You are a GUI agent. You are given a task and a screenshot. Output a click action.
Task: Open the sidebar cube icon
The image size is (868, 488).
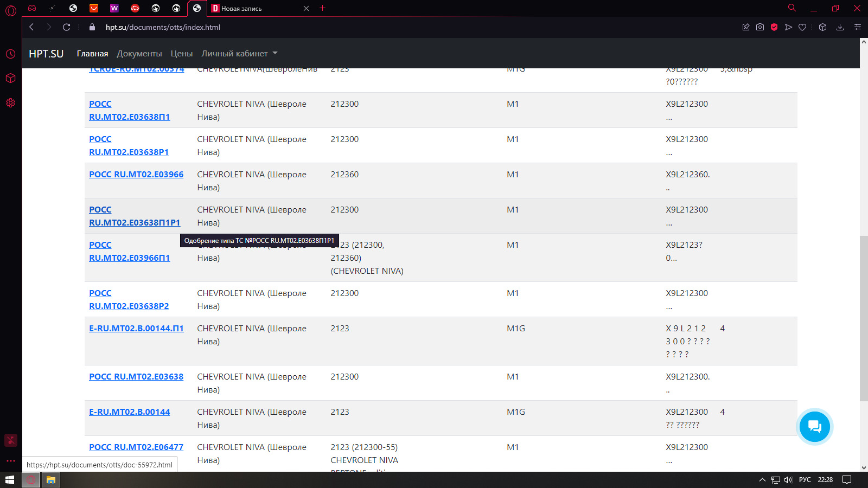click(11, 78)
